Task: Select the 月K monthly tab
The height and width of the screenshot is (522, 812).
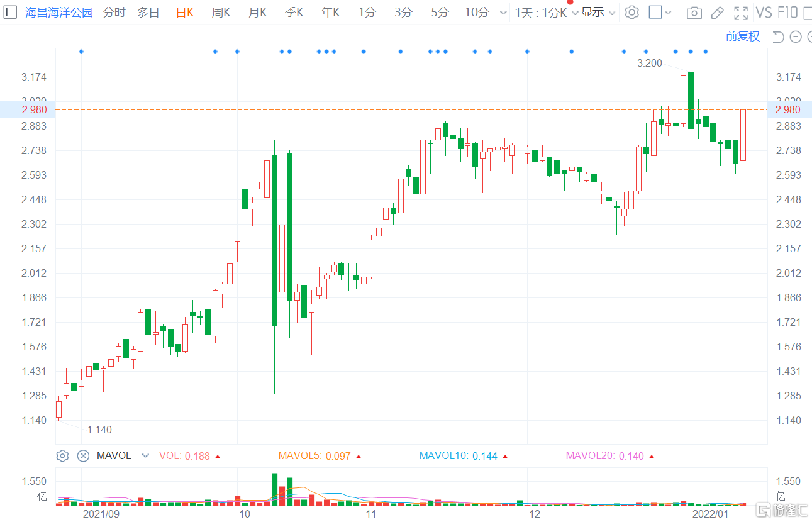Action: (257, 13)
